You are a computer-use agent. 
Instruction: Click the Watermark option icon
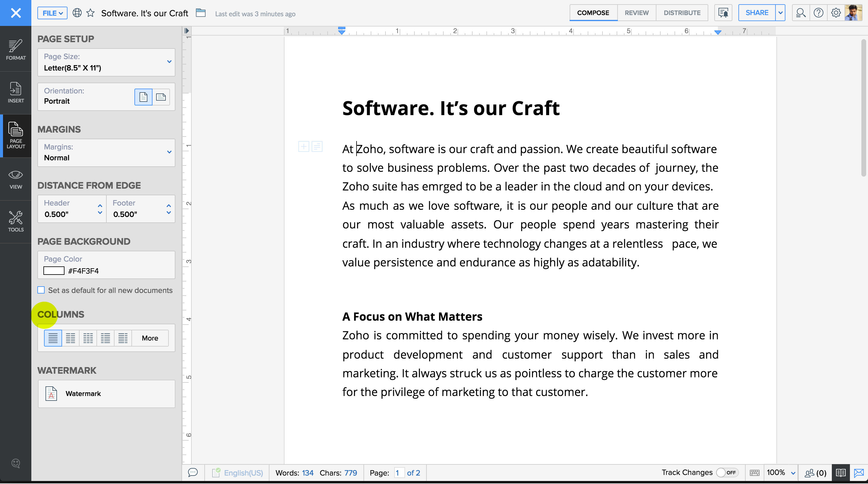[51, 393]
